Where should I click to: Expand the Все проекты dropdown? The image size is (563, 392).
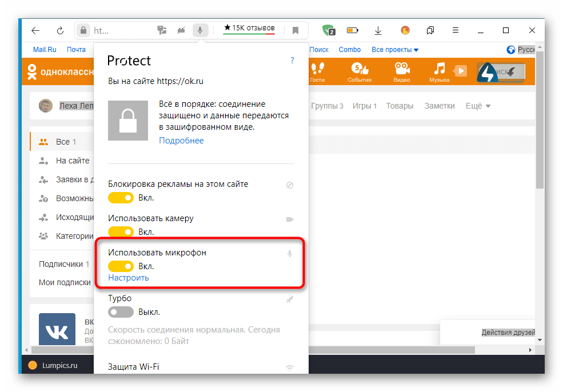[x=395, y=50]
